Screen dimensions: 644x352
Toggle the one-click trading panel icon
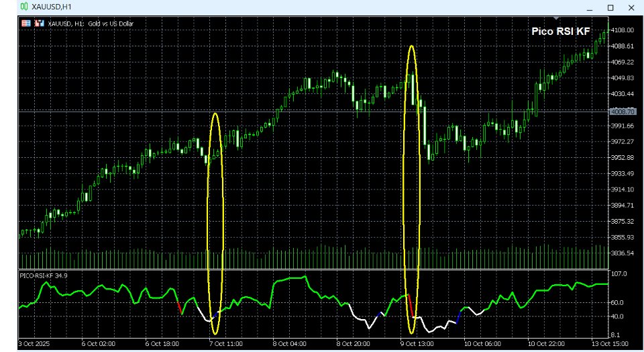point(40,24)
